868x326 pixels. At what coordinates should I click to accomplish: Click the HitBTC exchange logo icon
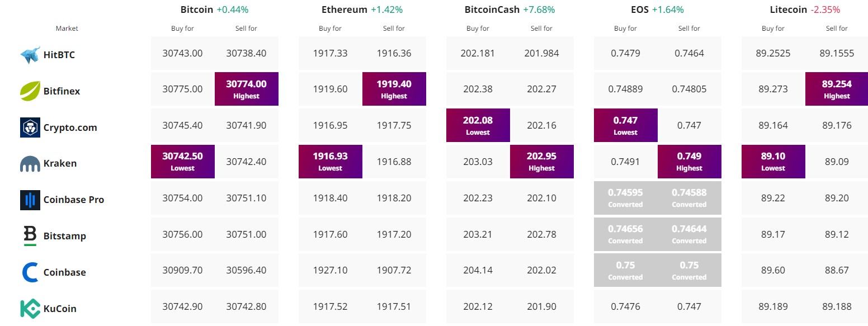pos(30,55)
